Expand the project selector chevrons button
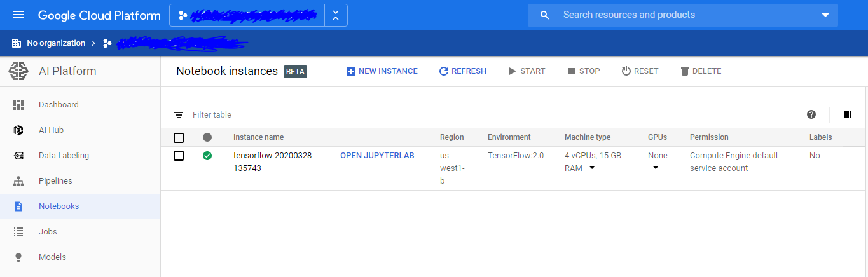This screenshot has width=868, height=277. click(336, 15)
